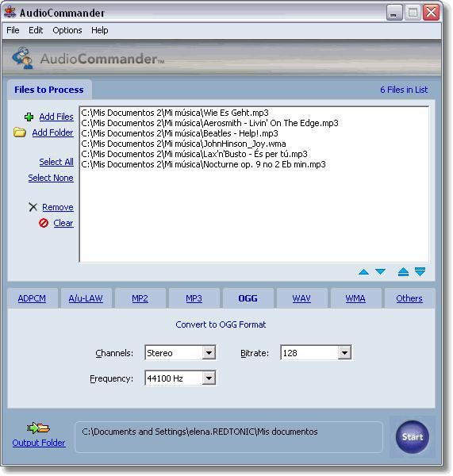Open the Options menu
453x476 pixels.
click(x=67, y=30)
